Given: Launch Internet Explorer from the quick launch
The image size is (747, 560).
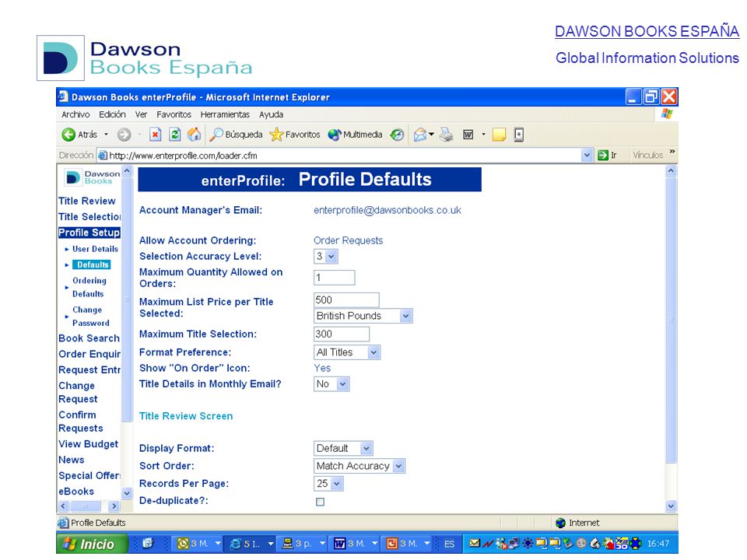Looking at the screenshot, I should point(148,544).
